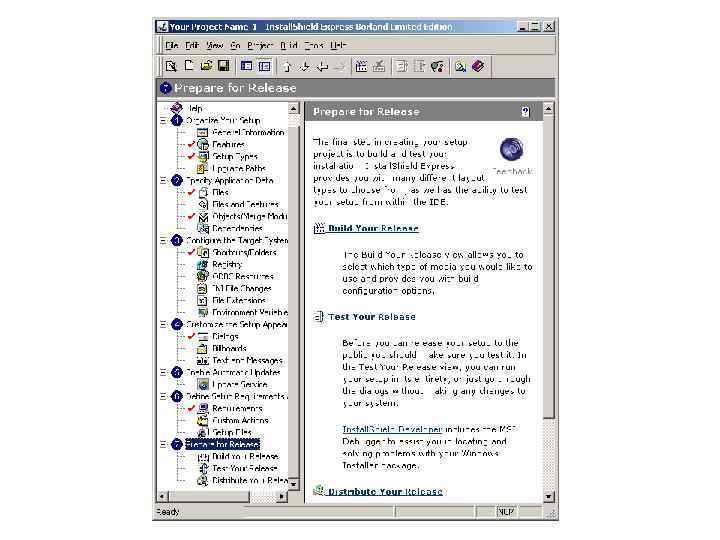720x540 pixels.
Task: Select Requirements tree item
Action: click(237, 408)
